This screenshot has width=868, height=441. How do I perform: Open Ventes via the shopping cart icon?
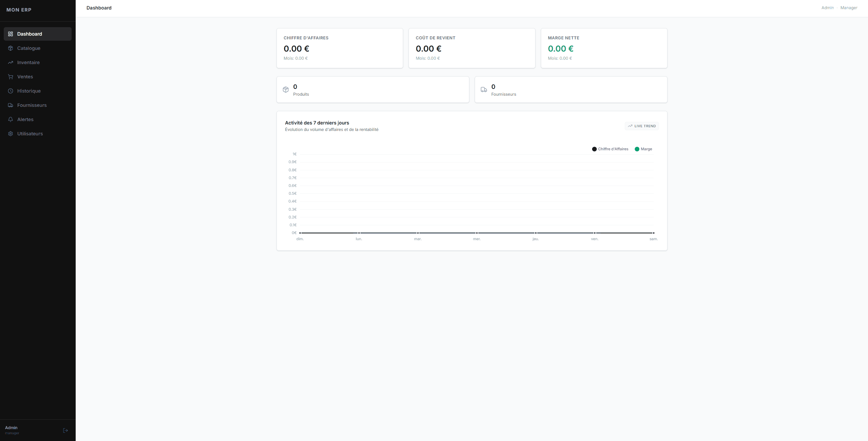(11, 77)
